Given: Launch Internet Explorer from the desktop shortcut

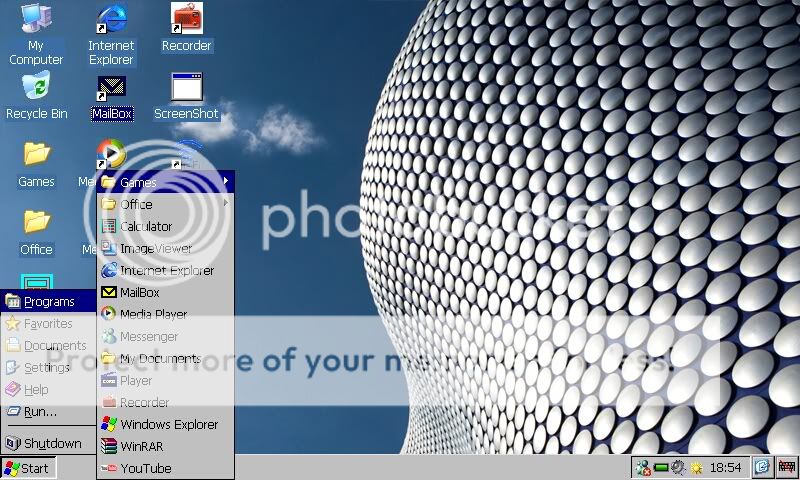Looking at the screenshot, I should pos(111,34).
